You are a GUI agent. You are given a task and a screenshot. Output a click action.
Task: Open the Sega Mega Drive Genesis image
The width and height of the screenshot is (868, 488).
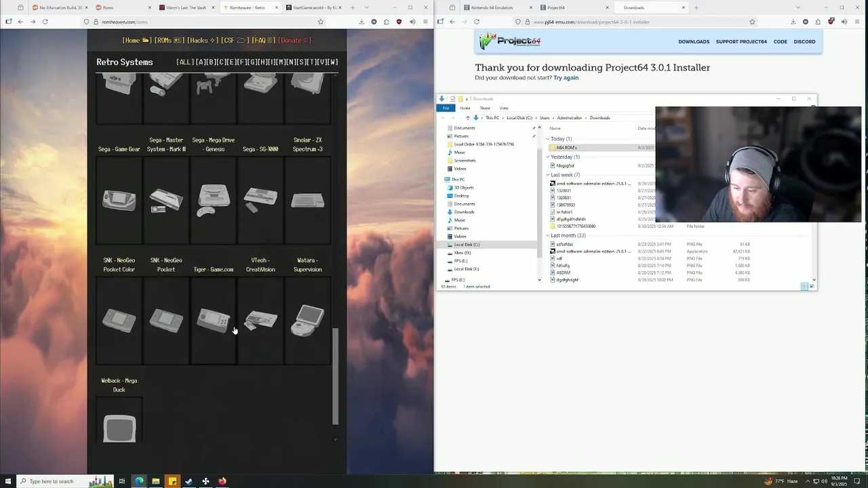tap(214, 201)
